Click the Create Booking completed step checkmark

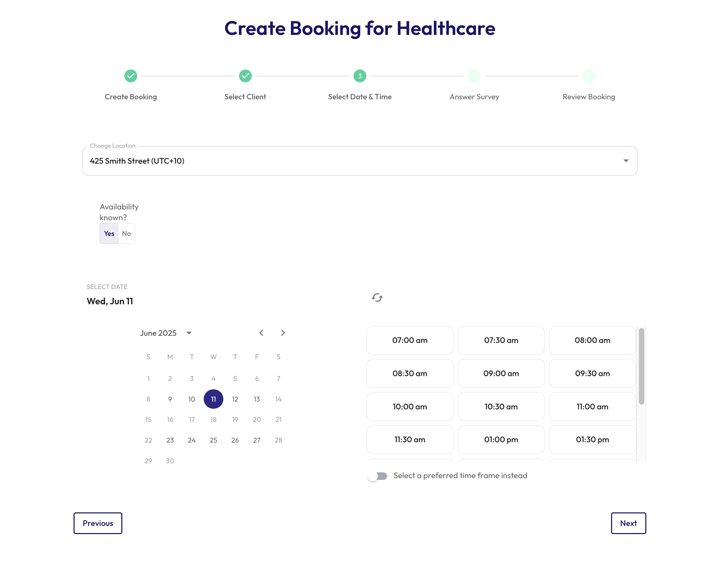click(130, 76)
